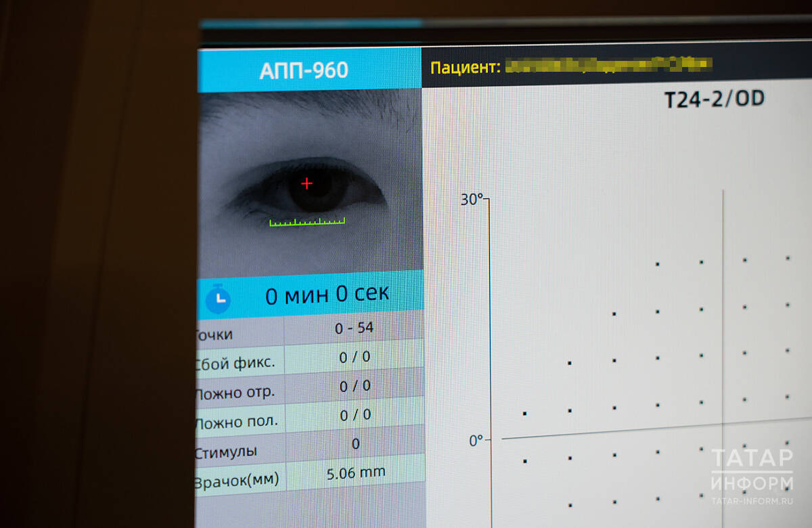Click the pupil size value 5.06 mm
The width and height of the screenshot is (812, 528).
click(x=355, y=472)
